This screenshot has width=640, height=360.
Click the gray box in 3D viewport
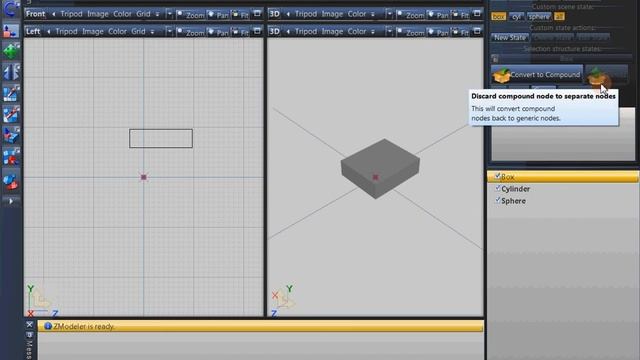380,169
